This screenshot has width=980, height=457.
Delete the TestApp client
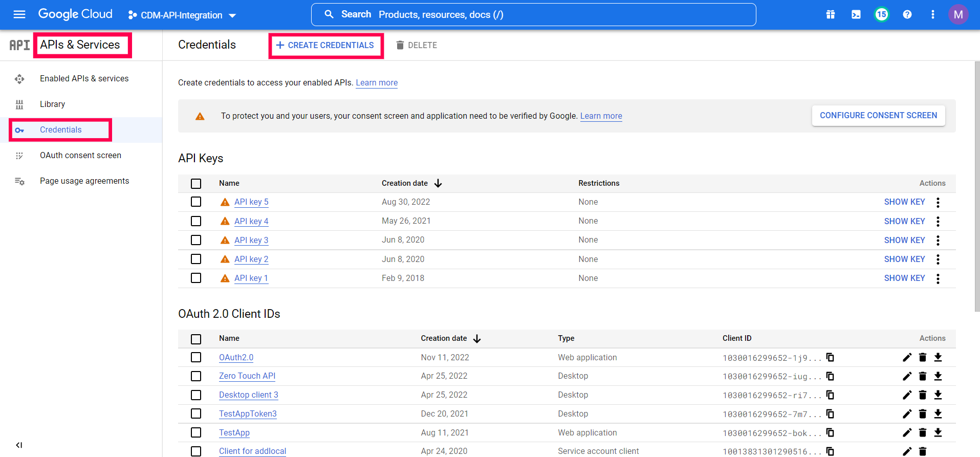click(923, 432)
